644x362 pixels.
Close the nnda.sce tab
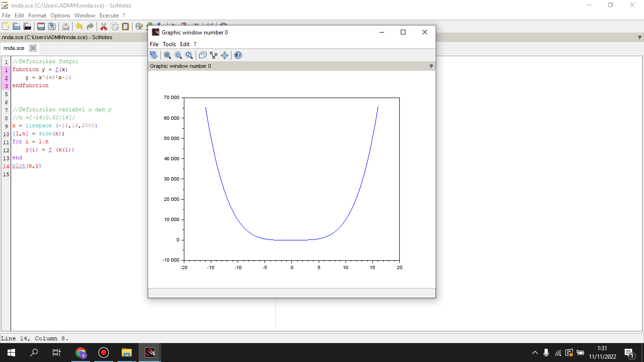tap(33, 48)
